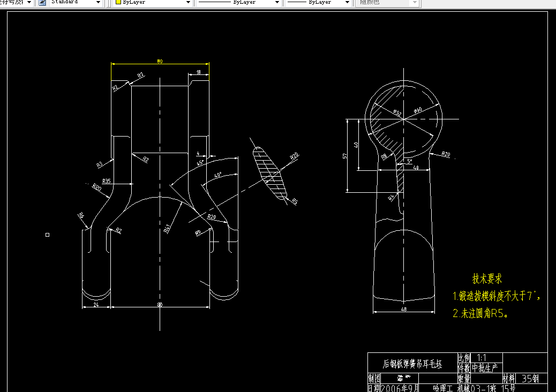Select the R9 radius label
This screenshot has height=392, width=556.
[x=198, y=233]
